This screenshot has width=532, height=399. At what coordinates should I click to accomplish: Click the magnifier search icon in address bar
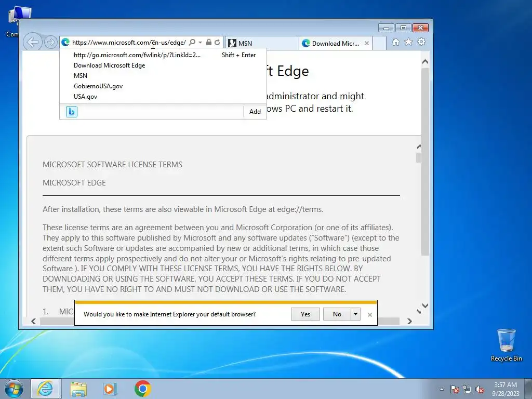(192, 43)
